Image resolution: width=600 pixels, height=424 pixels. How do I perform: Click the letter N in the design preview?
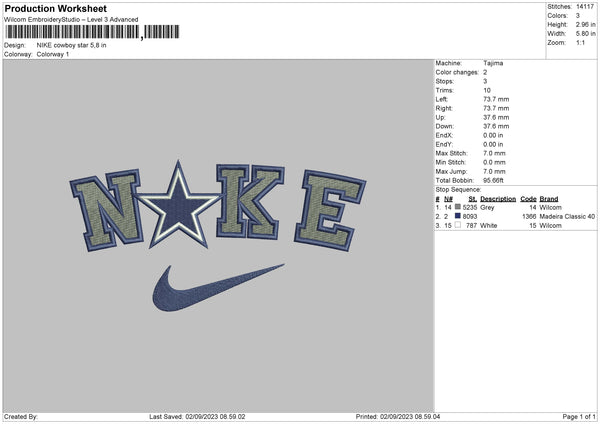click(106, 210)
